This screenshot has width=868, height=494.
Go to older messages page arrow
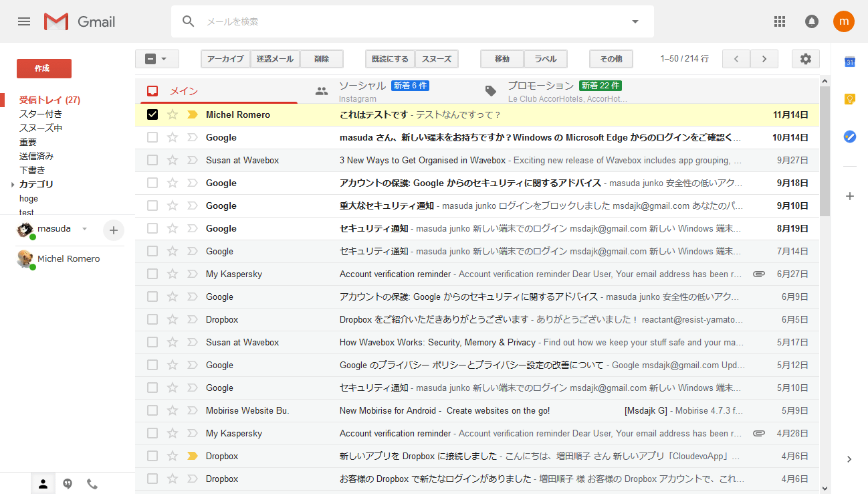[764, 59]
